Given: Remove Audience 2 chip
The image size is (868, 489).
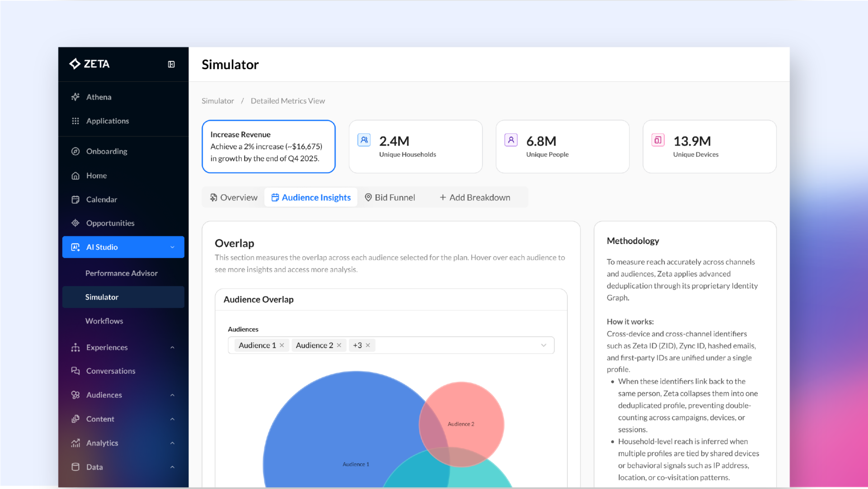Looking at the screenshot, I should (x=339, y=345).
